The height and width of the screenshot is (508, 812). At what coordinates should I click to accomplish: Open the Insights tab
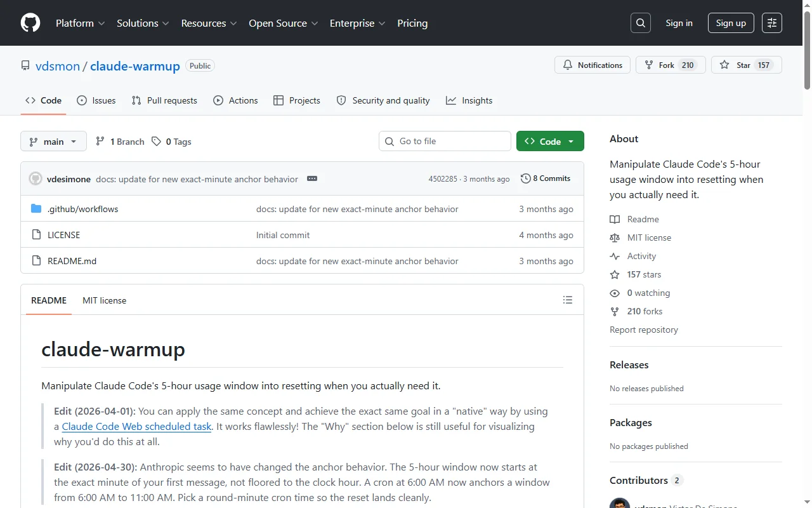coord(469,100)
